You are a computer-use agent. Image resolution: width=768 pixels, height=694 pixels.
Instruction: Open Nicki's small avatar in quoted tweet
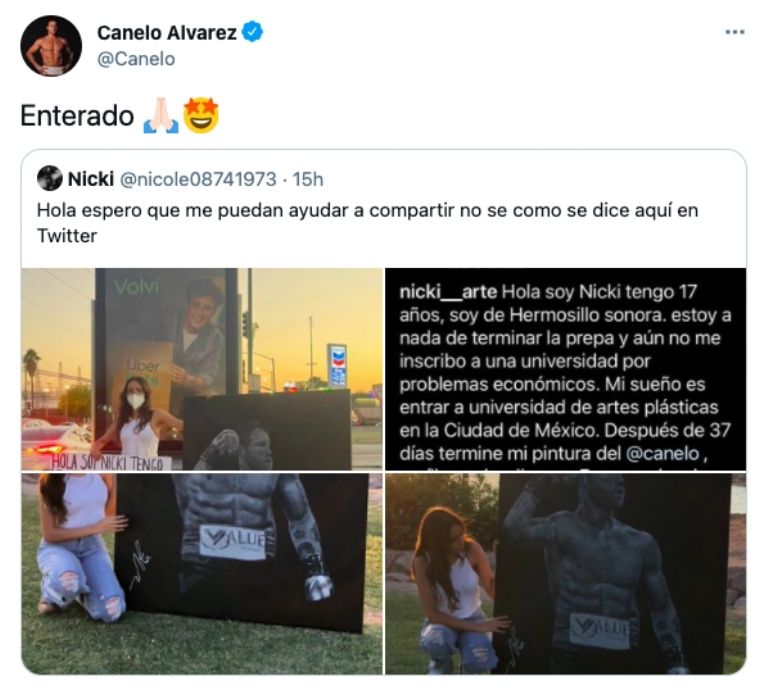tap(49, 178)
